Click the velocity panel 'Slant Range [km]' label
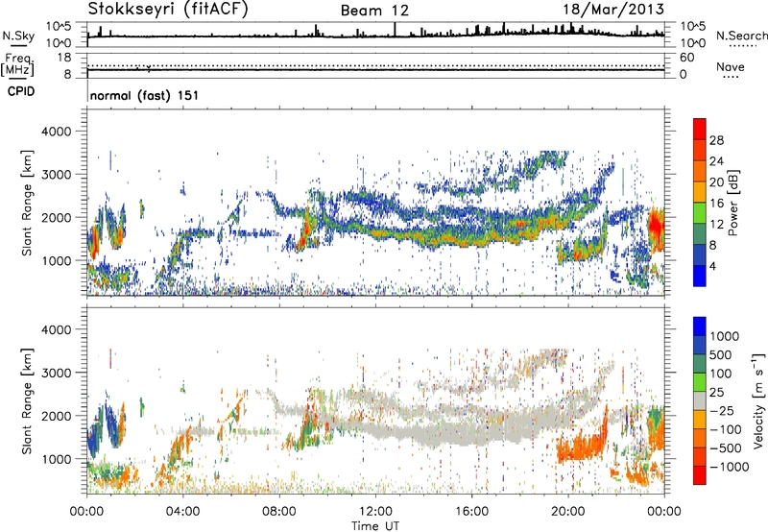The width and height of the screenshot is (768, 532). [x=27, y=400]
